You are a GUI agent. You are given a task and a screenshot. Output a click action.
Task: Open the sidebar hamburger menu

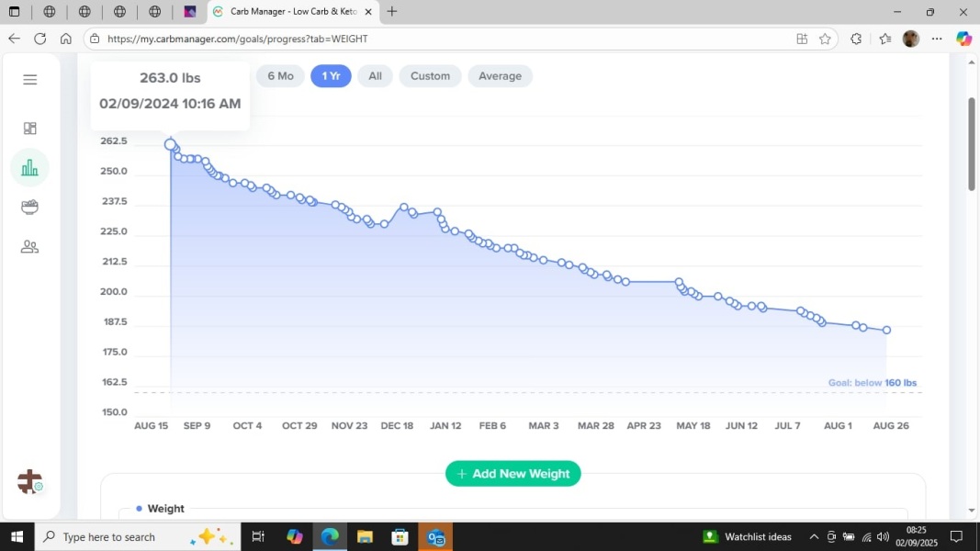(30, 80)
